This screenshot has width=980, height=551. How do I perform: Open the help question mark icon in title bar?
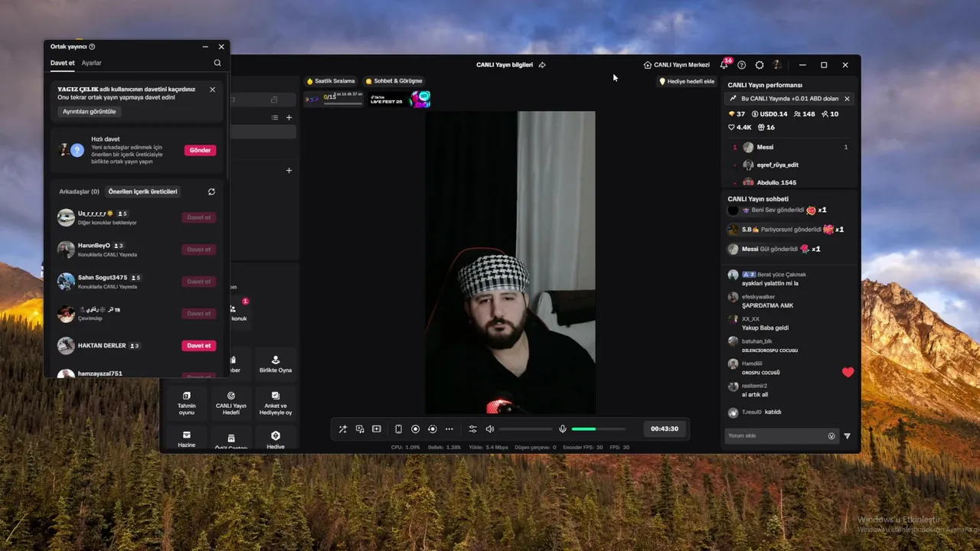pos(742,65)
